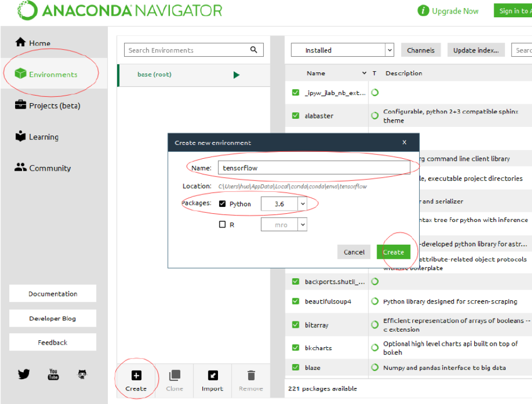This screenshot has width=532, height=404.
Task: Close the Create new environment dialog
Action: [x=404, y=142]
